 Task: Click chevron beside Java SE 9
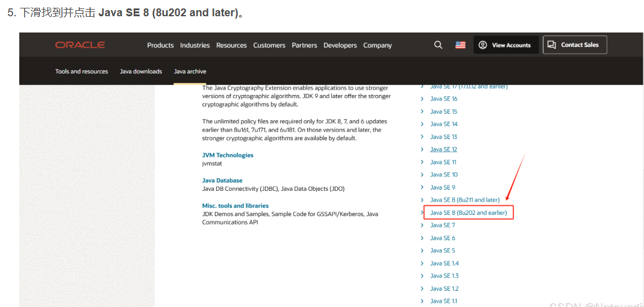pos(422,187)
